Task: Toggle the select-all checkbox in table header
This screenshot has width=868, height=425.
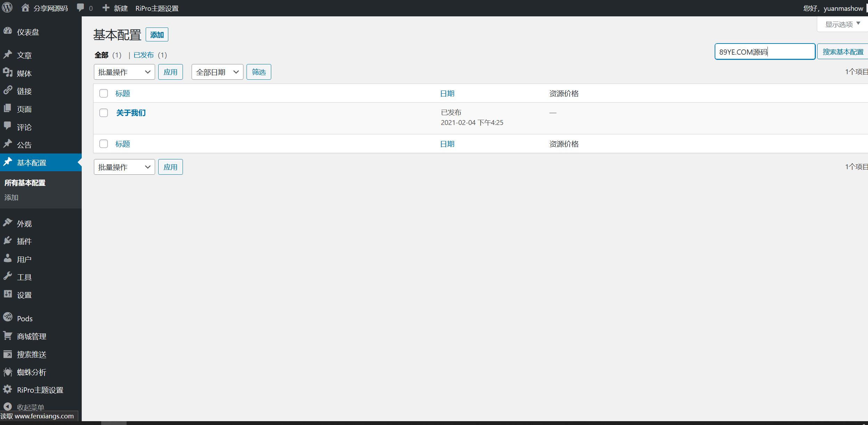Action: pos(104,93)
